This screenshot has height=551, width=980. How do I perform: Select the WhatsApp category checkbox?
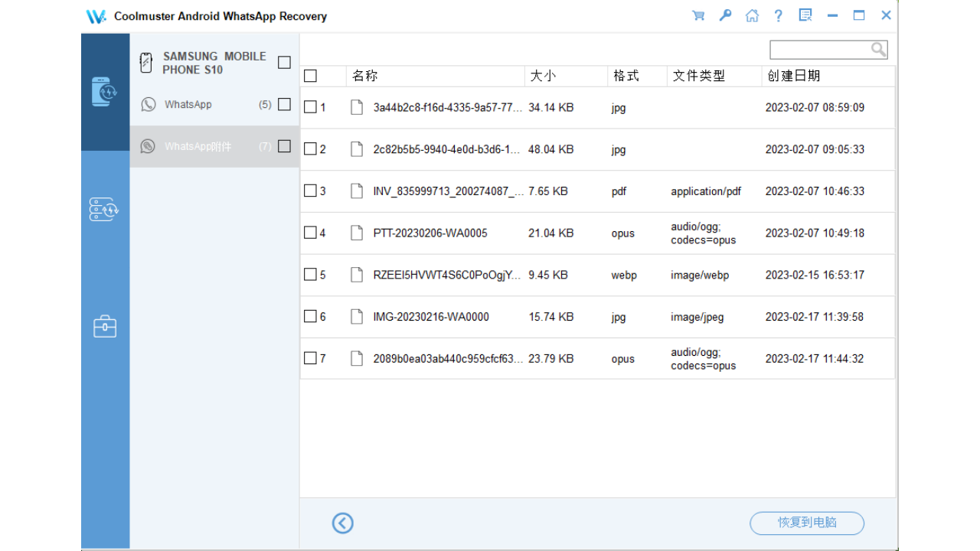pyautogui.click(x=284, y=104)
